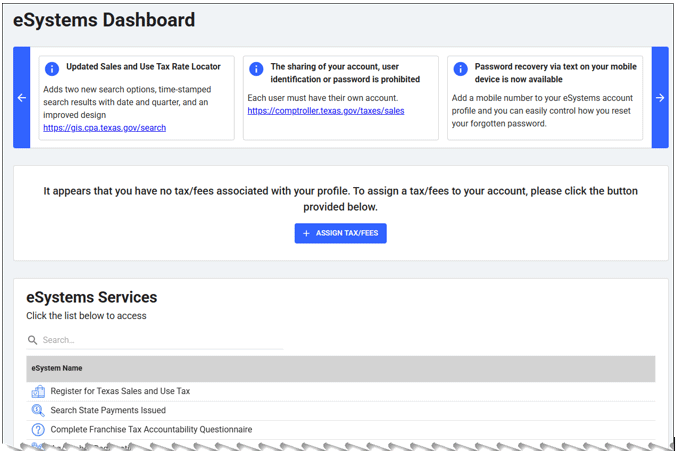Click 'Add a mobile number' description text
The height and width of the screenshot is (458, 679).
[542, 111]
